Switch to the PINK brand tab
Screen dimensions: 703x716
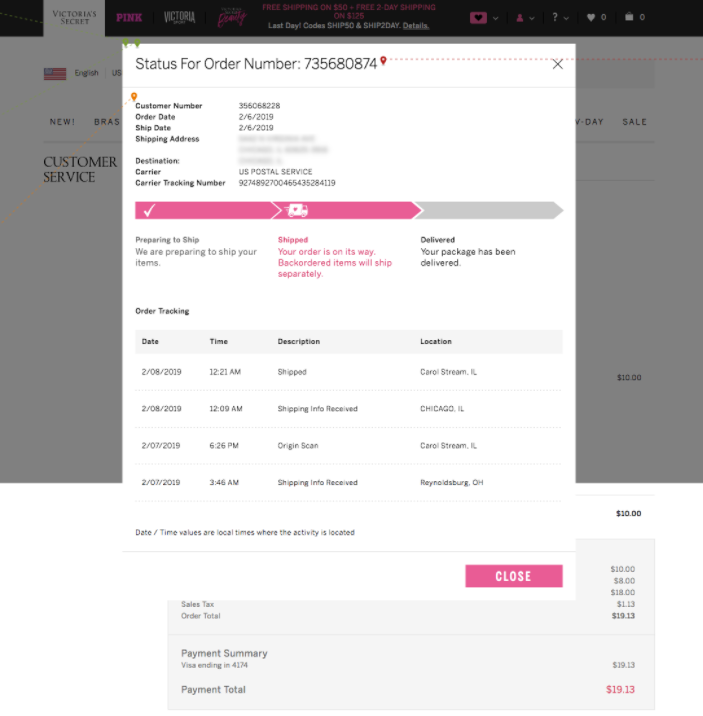click(129, 18)
